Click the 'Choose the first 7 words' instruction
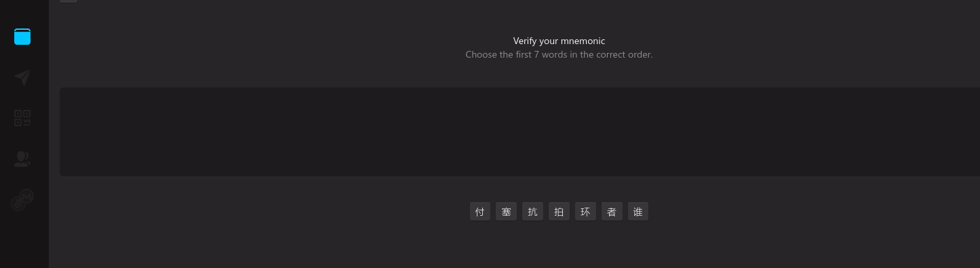Image resolution: width=980 pixels, height=268 pixels. tap(559, 54)
